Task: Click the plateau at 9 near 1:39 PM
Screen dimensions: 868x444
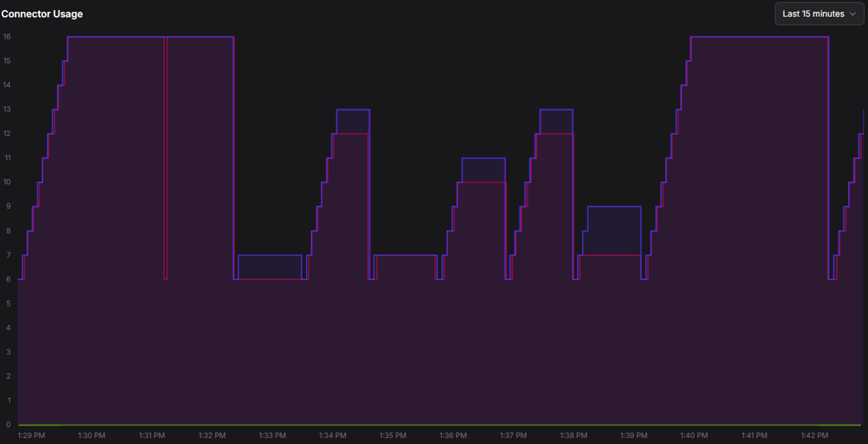Action: click(614, 207)
